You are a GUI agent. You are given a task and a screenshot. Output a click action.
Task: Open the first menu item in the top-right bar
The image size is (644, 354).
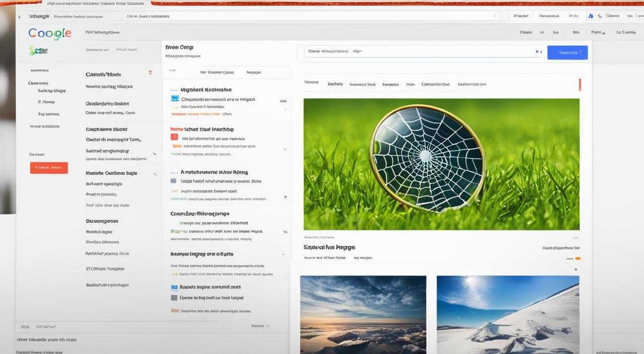521,16
